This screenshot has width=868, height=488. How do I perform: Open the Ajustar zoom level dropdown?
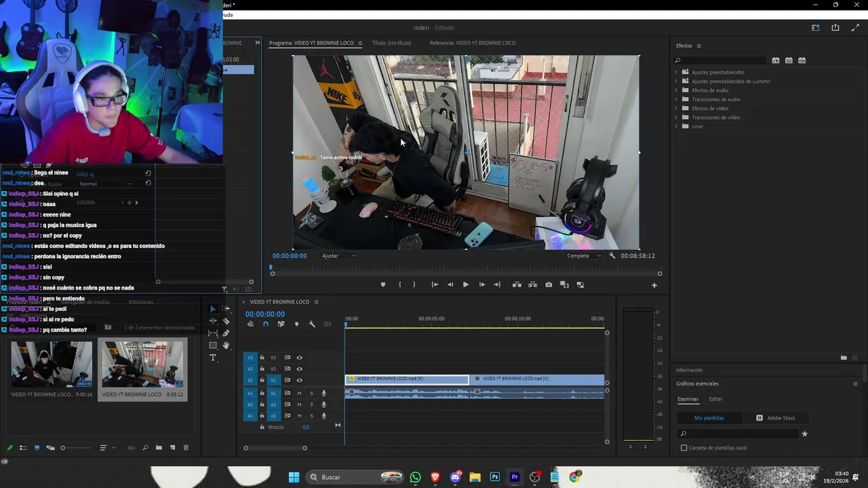click(x=339, y=256)
